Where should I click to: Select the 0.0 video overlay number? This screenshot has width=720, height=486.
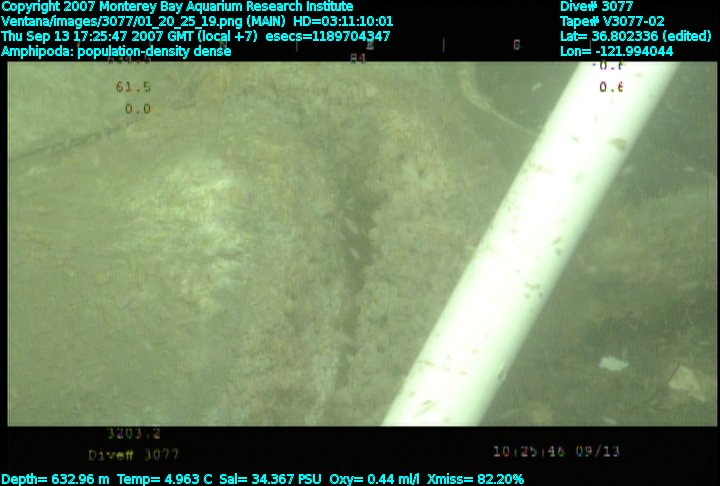click(x=138, y=109)
